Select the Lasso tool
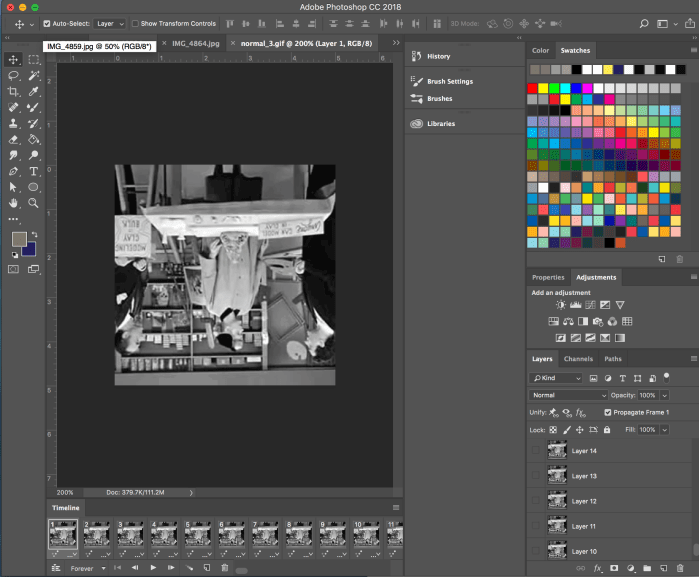 pyautogui.click(x=13, y=75)
